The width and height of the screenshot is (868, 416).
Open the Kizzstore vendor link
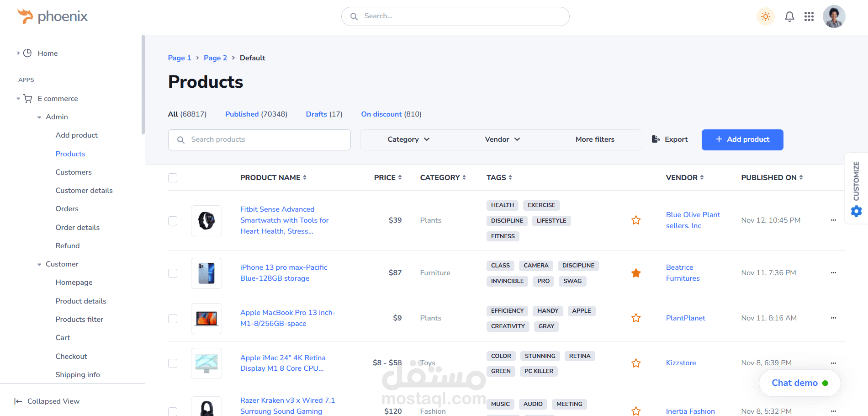(x=681, y=363)
